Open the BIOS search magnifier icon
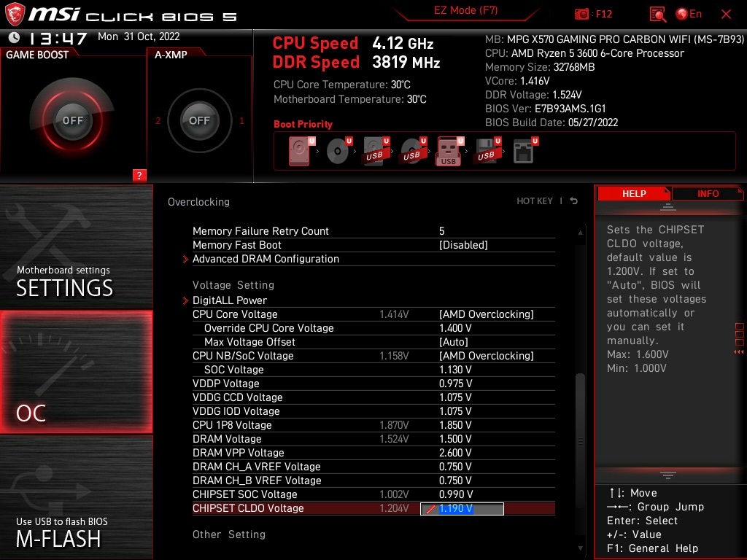 pos(657,15)
